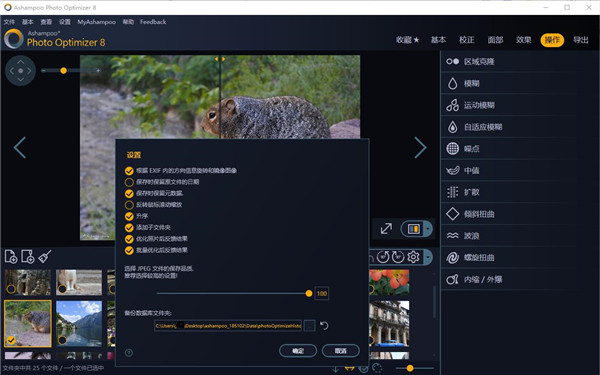
Task: Enable 保存时保留原文件的日期 option
Action: coord(129,182)
